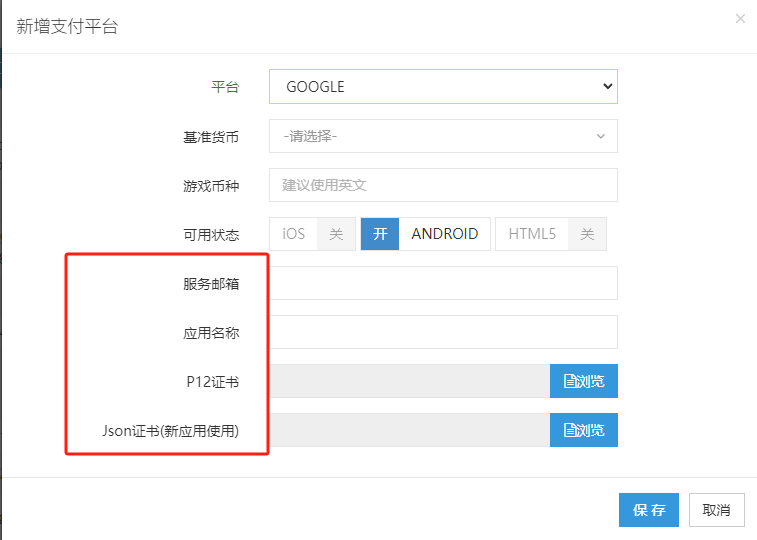Viewport: 757px width, 540px height.
Task: Click the 可用状态 label
Action: (x=211, y=235)
